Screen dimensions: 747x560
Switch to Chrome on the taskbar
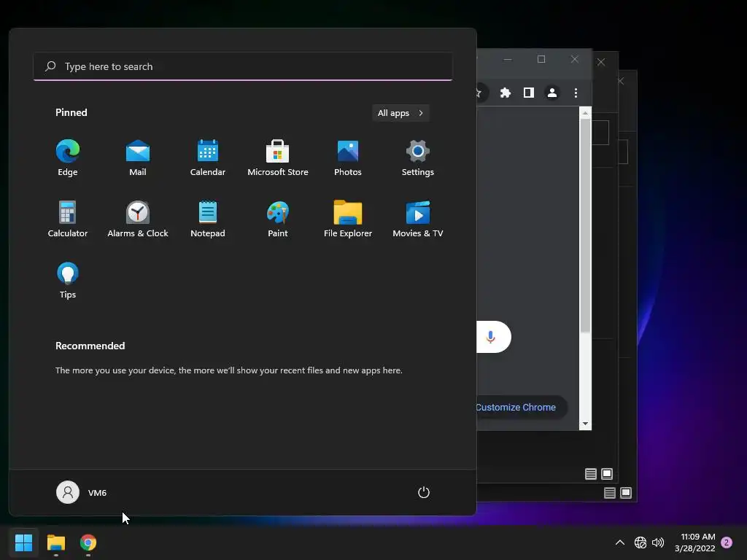tap(88, 542)
